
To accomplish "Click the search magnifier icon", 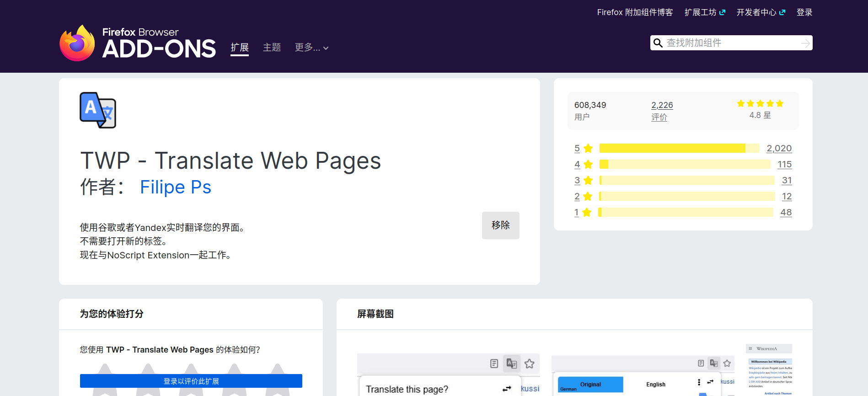I will point(658,43).
